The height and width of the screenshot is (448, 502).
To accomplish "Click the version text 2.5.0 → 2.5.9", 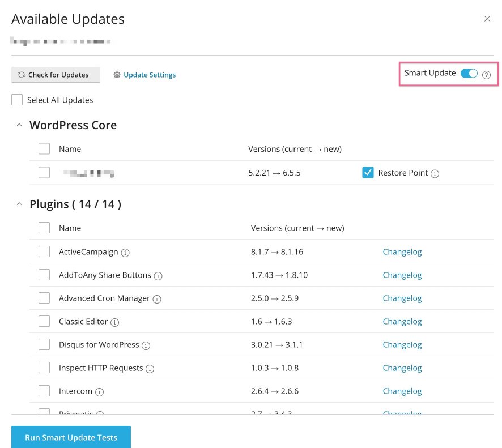I will [275, 298].
